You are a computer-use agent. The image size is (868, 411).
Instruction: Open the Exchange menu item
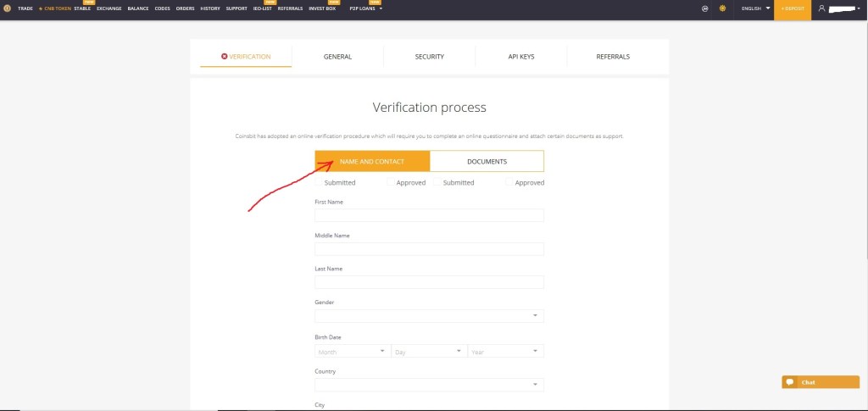[108, 8]
